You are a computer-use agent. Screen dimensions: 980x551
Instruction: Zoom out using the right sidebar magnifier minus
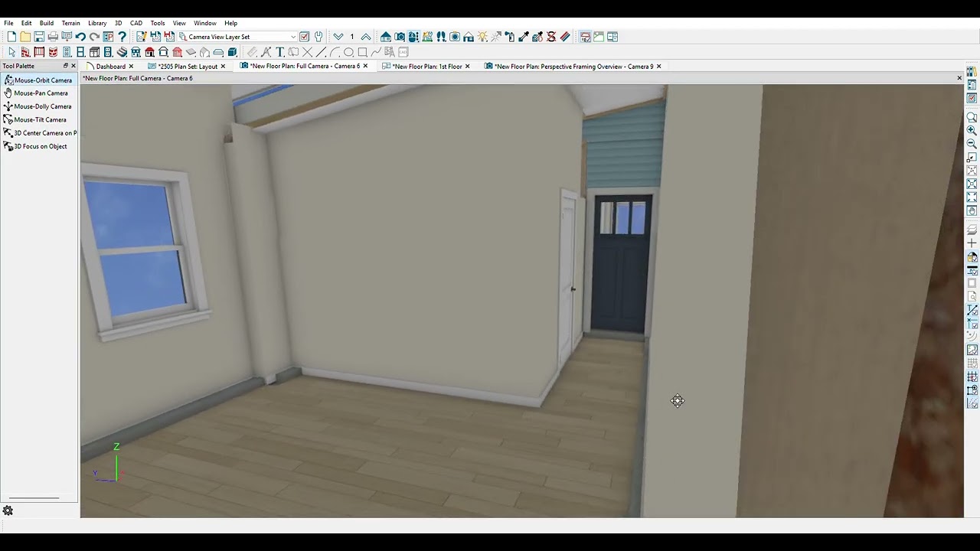tap(972, 143)
